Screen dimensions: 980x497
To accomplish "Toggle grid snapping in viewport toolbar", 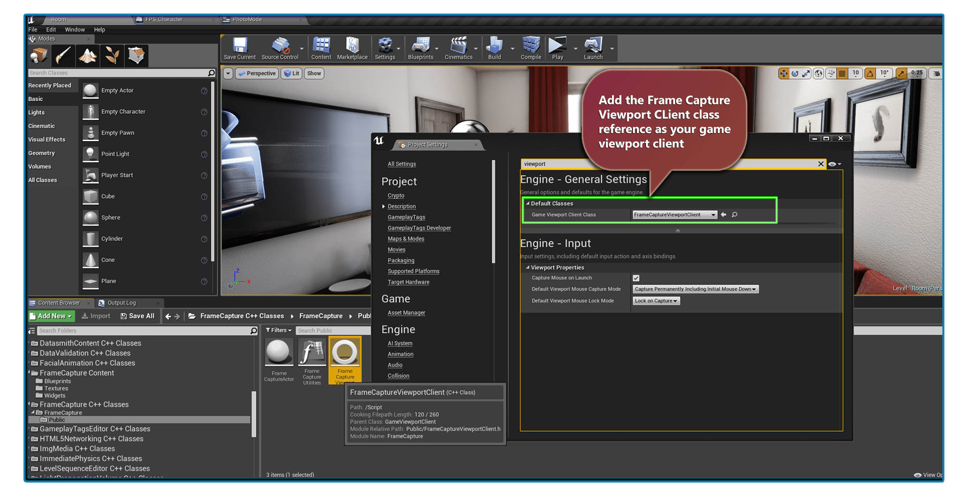I will click(842, 73).
